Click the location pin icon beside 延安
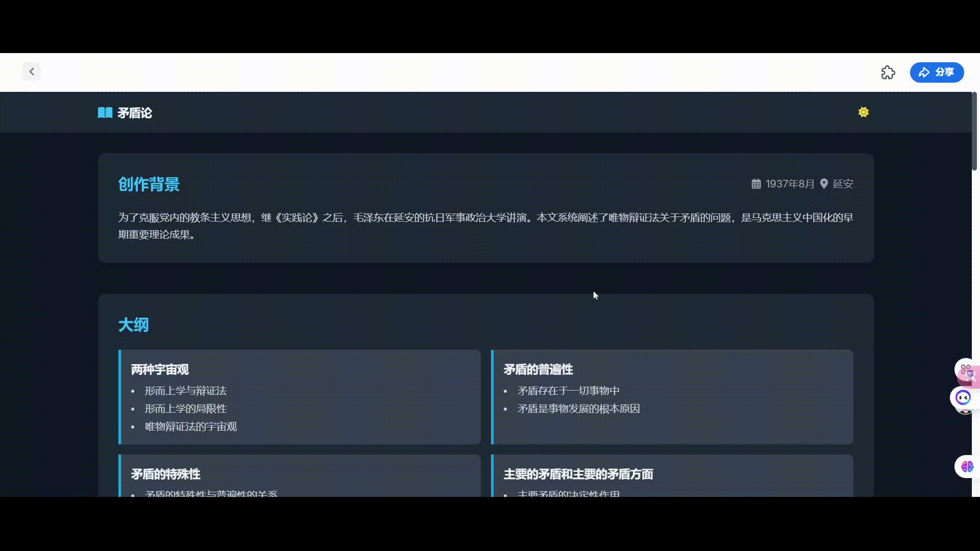980x551 pixels. click(x=824, y=184)
